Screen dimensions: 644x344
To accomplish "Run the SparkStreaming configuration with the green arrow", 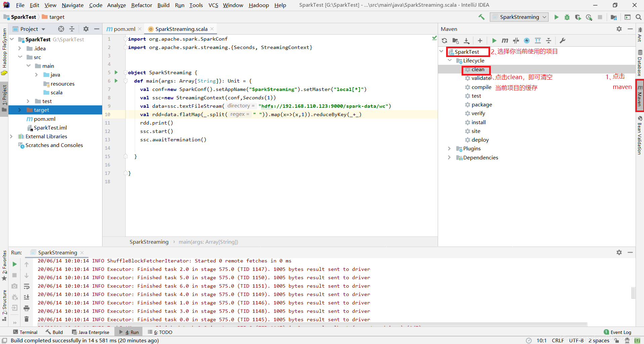I will (556, 17).
